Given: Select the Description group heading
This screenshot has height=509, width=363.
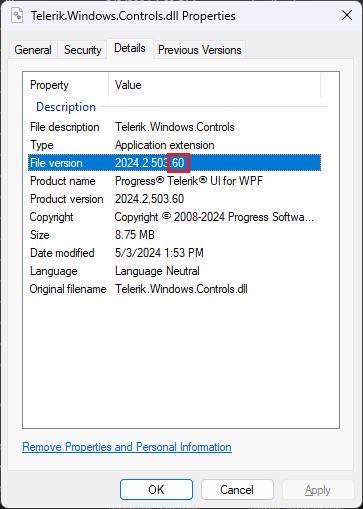Looking at the screenshot, I should 66,107.
